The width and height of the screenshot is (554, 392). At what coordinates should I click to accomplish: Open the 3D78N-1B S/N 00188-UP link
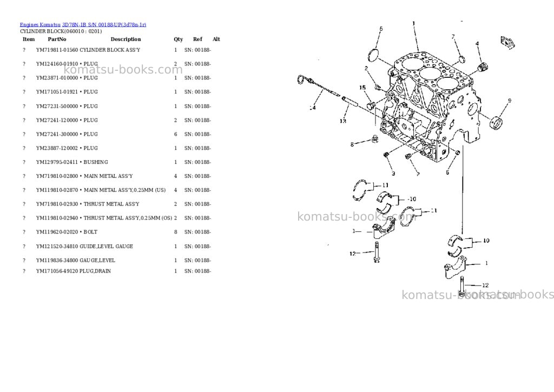(104, 25)
